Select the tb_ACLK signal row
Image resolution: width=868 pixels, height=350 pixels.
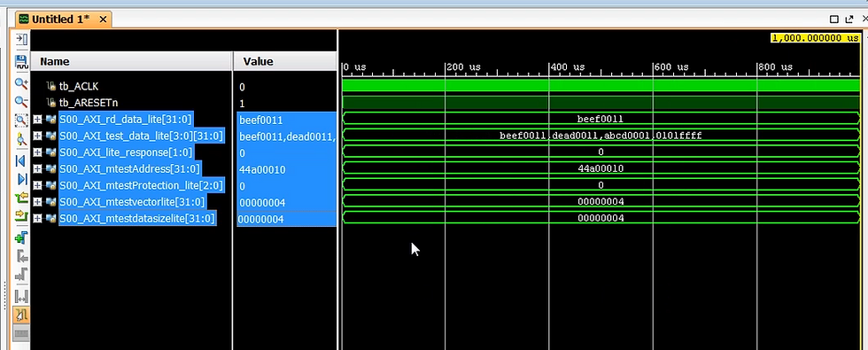point(79,87)
